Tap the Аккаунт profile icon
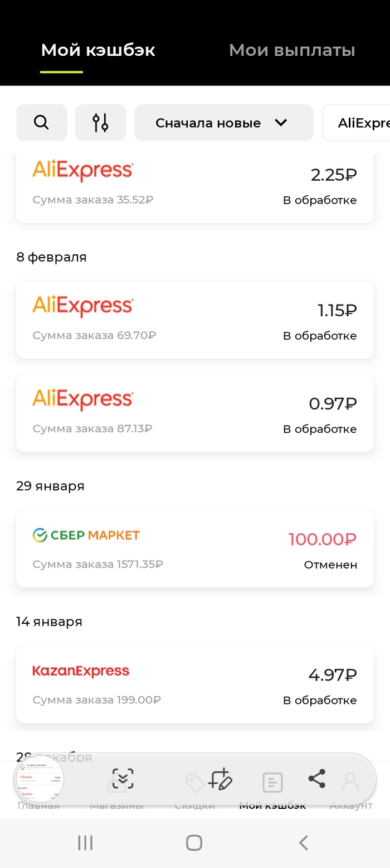The height and width of the screenshot is (868, 390). pyautogui.click(x=350, y=784)
